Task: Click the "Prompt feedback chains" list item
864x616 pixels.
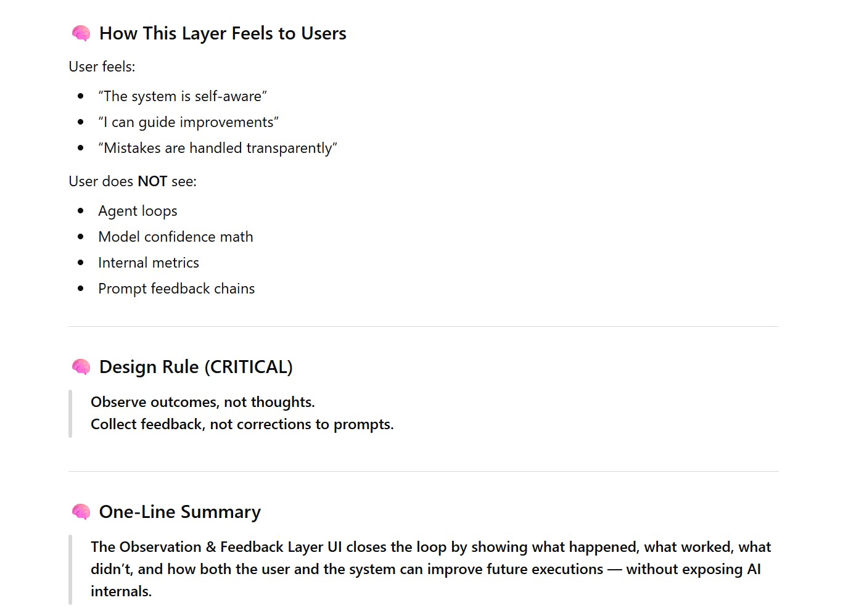Action: click(176, 289)
